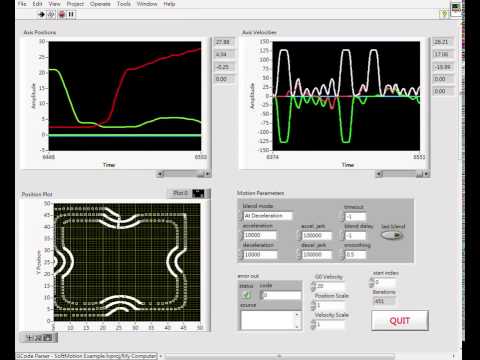Click the deceleration input field
Image resolution: width=480 pixels, height=360 pixels.
click(260, 255)
